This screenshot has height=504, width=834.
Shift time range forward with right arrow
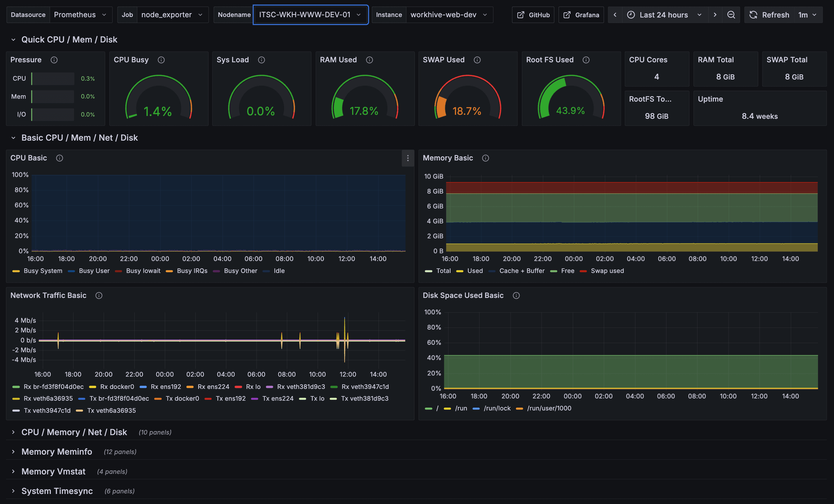(715, 15)
